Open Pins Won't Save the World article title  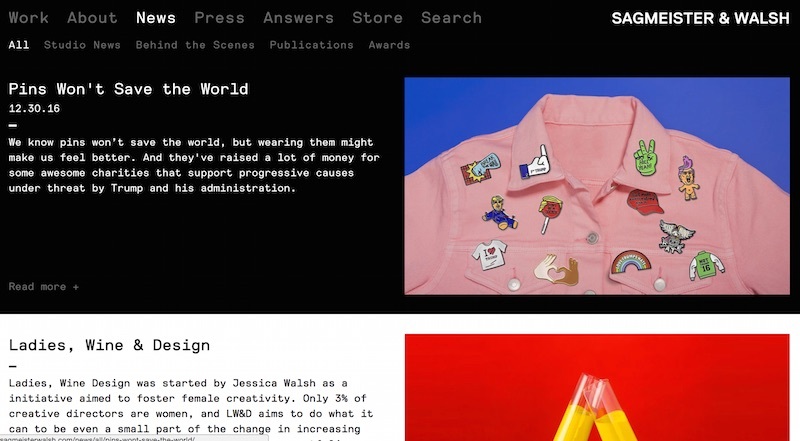pyautogui.click(x=129, y=89)
